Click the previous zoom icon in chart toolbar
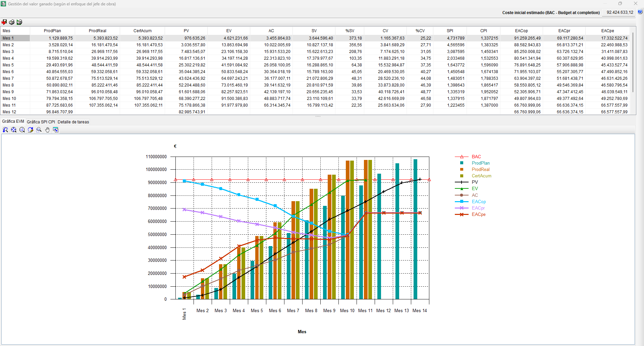 [5, 130]
